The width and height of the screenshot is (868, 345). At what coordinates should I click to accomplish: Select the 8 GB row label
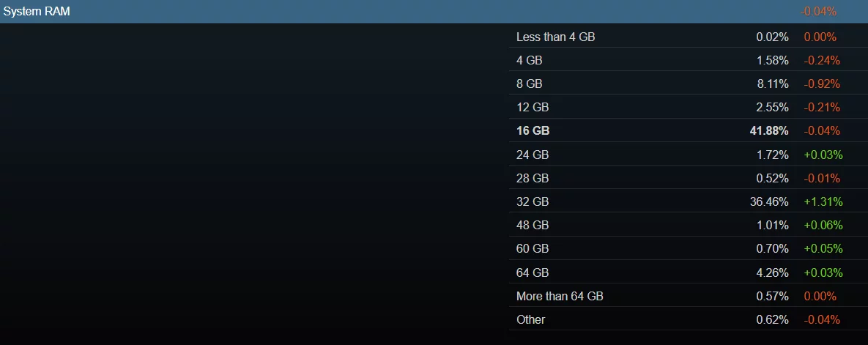(x=530, y=84)
